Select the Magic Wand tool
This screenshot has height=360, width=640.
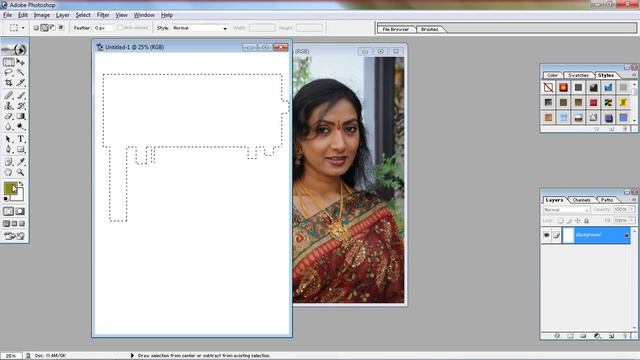[21, 72]
